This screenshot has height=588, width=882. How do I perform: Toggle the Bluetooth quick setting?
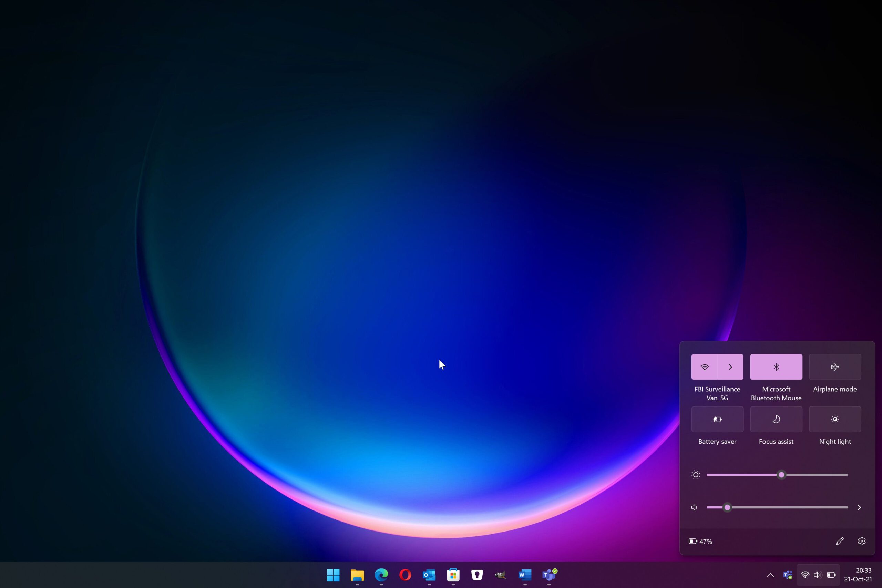[x=776, y=367]
